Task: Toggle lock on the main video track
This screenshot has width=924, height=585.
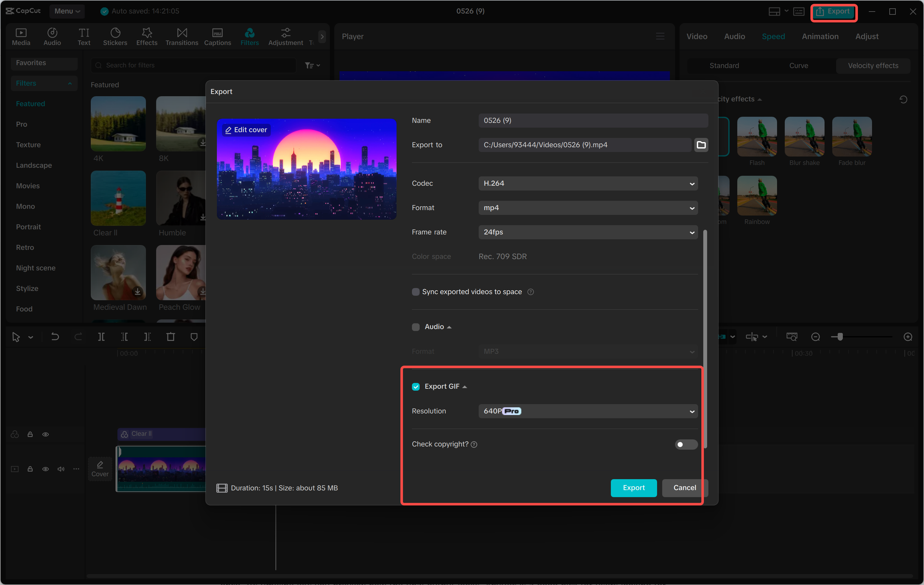Action: [x=30, y=469]
